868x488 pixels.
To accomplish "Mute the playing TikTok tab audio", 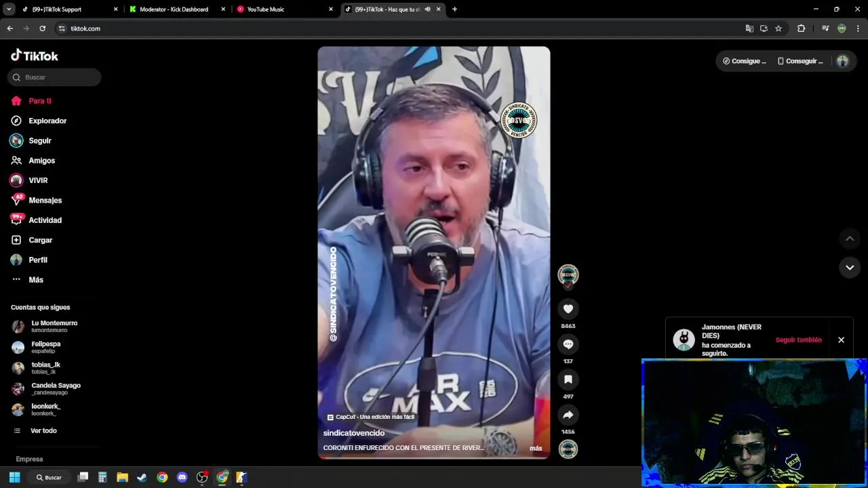I will (x=427, y=9).
